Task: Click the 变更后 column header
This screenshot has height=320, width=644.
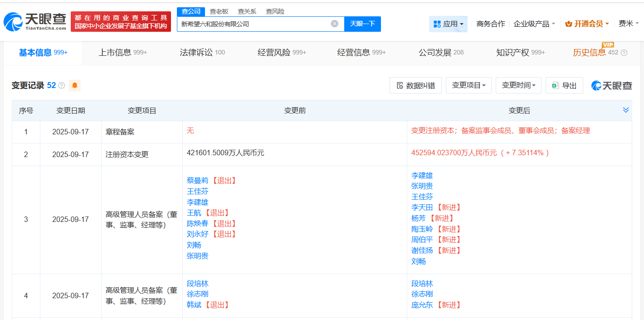Action: [519, 110]
